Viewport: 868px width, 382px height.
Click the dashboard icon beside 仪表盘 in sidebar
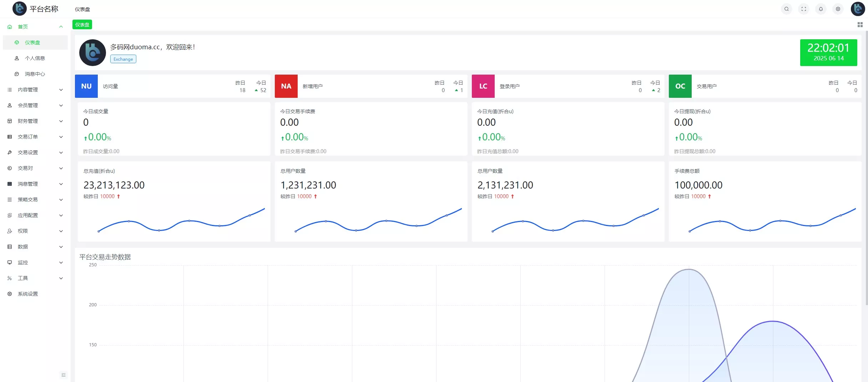(x=17, y=42)
